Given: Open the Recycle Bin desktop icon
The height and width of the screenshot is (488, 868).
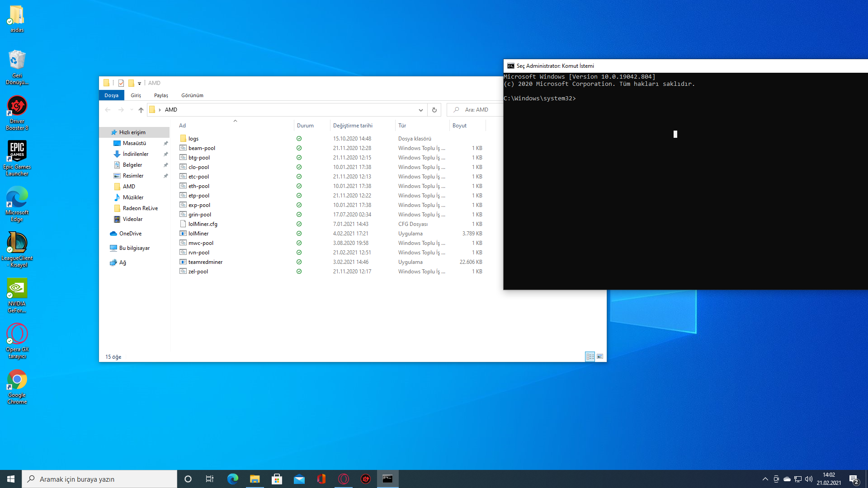Looking at the screenshot, I should click(x=17, y=67).
